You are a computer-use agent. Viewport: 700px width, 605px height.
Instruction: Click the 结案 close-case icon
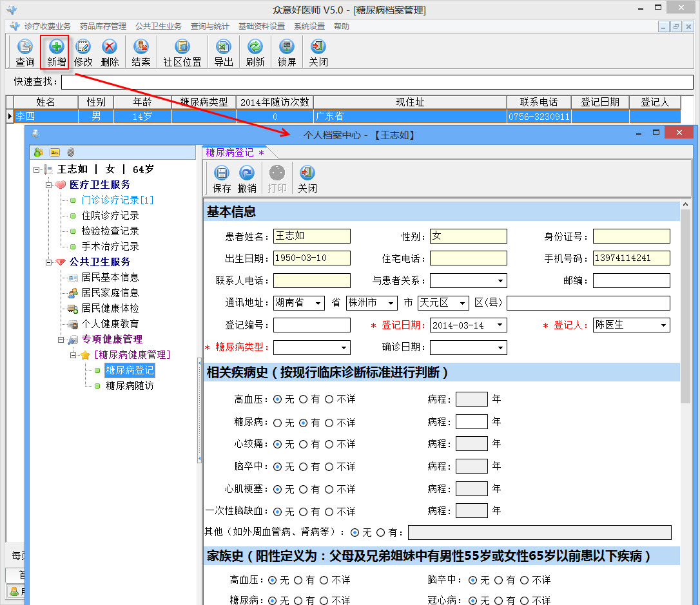(141, 52)
